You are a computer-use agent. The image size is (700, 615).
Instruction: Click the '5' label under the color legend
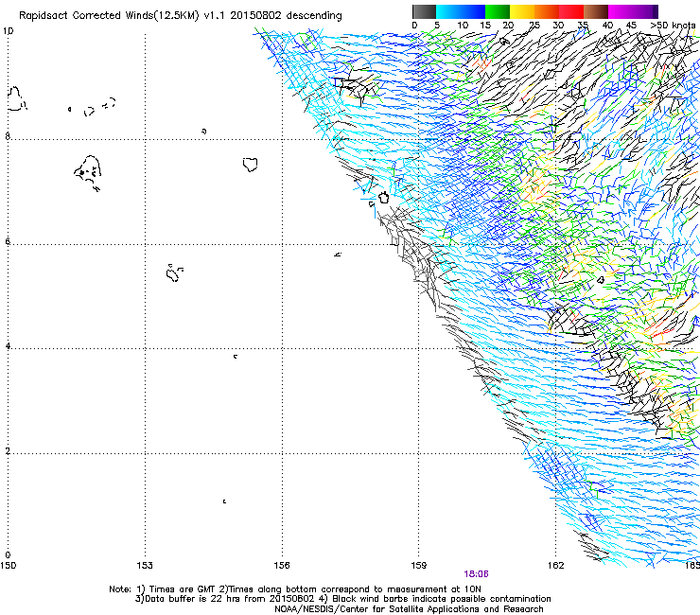tap(437, 26)
